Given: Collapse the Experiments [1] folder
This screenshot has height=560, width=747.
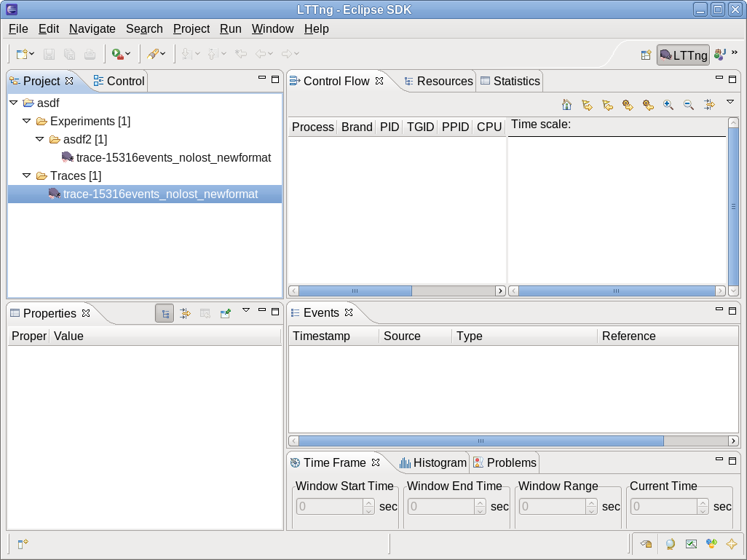Looking at the screenshot, I should click(27, 121).
